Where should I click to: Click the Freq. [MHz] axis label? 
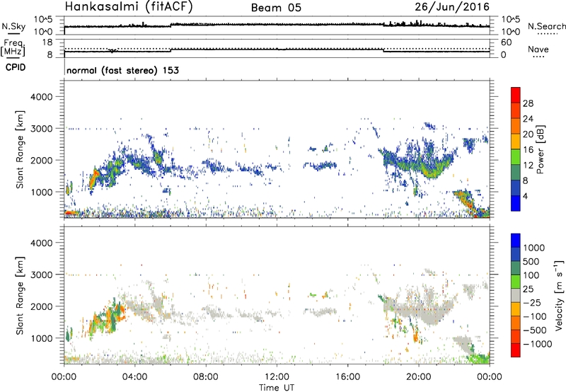pos(13,47)
